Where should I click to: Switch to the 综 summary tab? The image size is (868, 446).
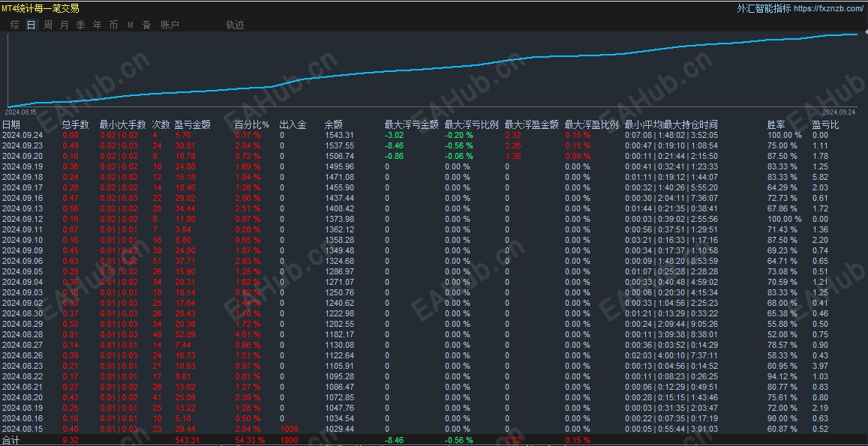coord(15,25)
